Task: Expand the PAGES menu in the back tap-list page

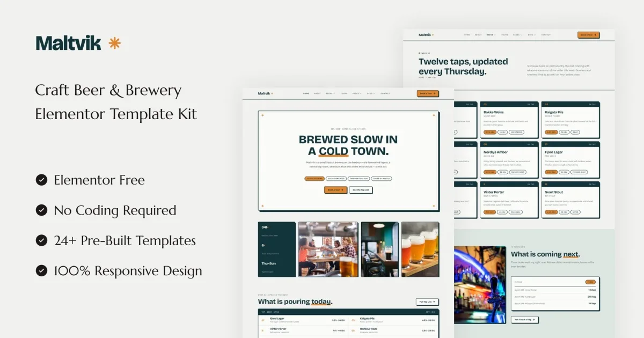Action: coord(517,35)
